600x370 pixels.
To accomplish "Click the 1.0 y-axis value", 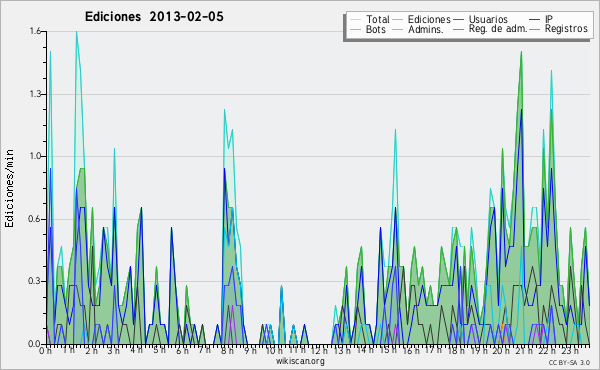I will pos(35,156).
